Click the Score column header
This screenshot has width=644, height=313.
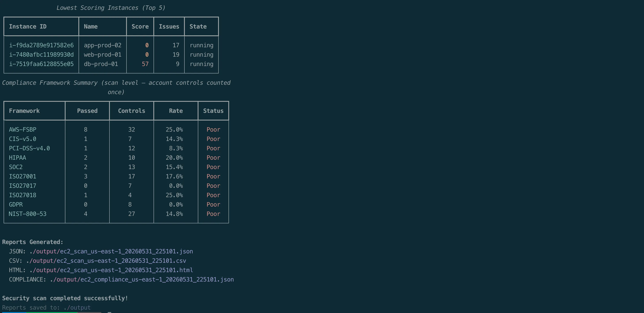pyautogui.click(x=140, y=26)
